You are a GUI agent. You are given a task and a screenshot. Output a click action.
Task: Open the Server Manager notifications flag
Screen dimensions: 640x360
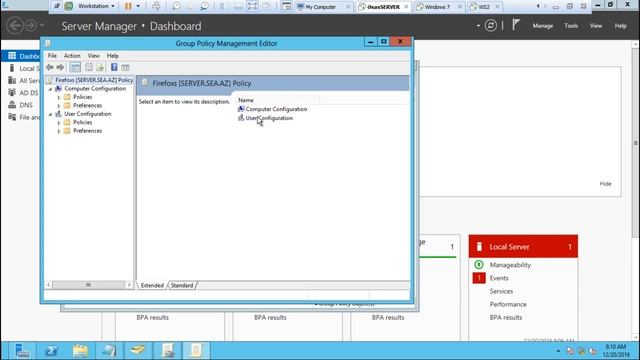pyautogui.click(x=516, y=25)
